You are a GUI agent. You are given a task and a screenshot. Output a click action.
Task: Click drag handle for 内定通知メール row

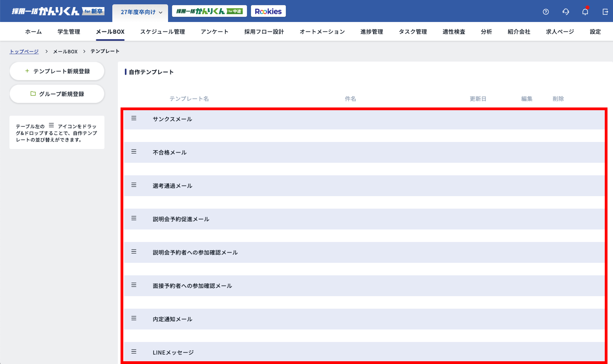[134, 318]
